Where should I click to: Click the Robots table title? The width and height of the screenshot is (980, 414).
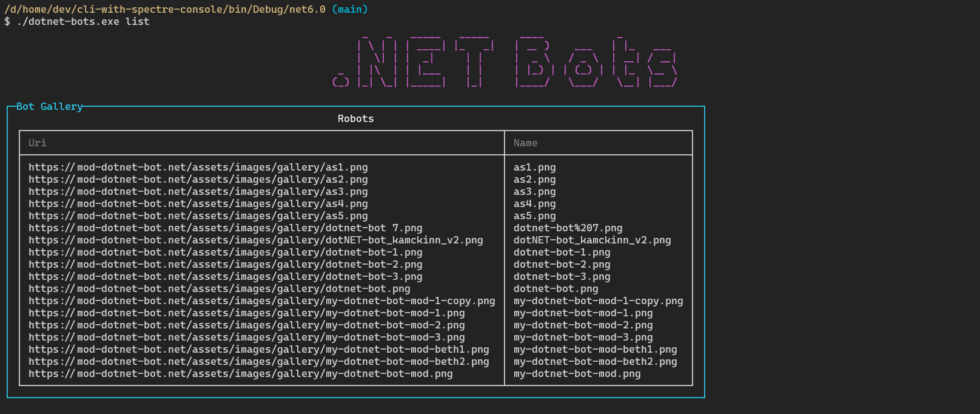coord(356,118)
